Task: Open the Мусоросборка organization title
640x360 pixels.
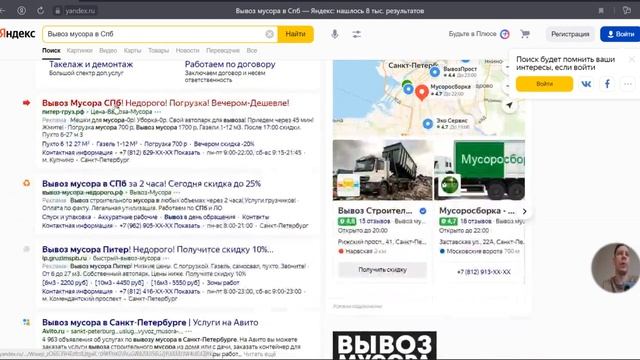Action: [477, 211]
